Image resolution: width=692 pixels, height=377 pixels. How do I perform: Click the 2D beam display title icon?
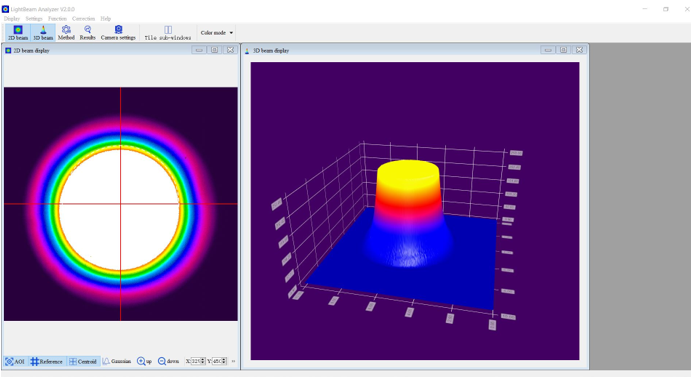8,50
